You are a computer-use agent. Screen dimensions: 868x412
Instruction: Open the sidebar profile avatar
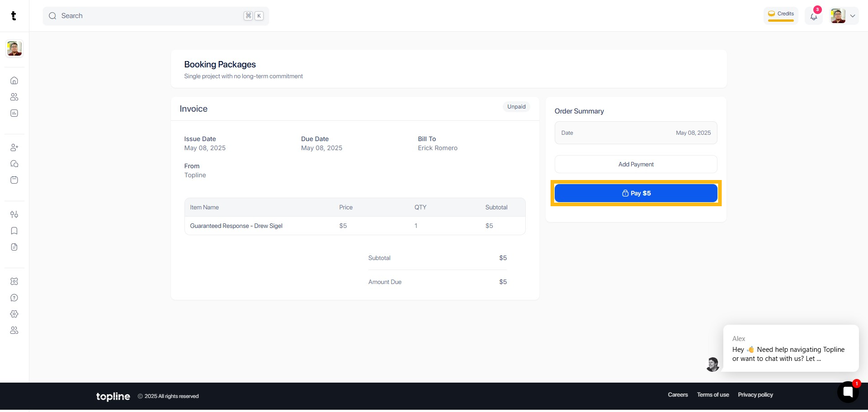[x=14, y=48]
